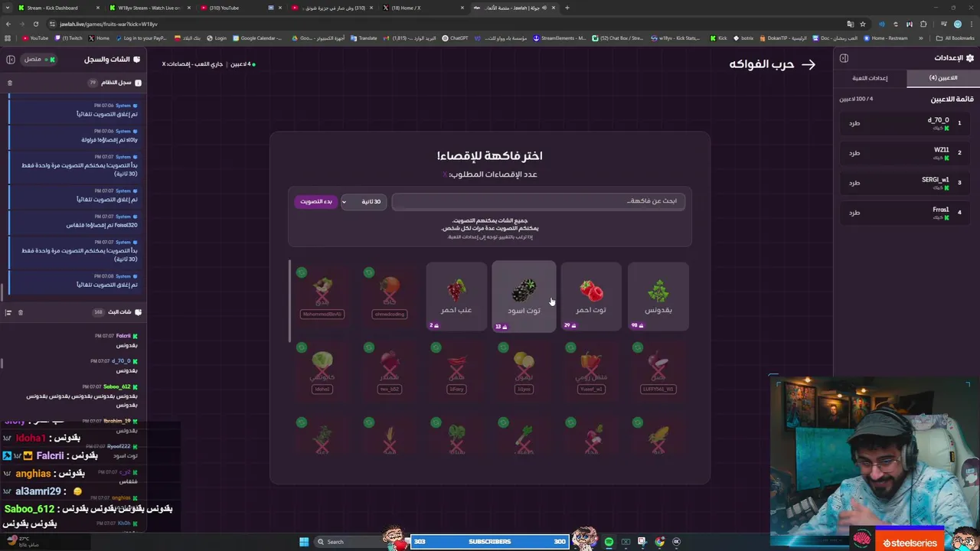The height and width of the screenshot is (551, 980).
Task: Go back using the arrow beside حرب الفواكه
Action: pos(808,64)
